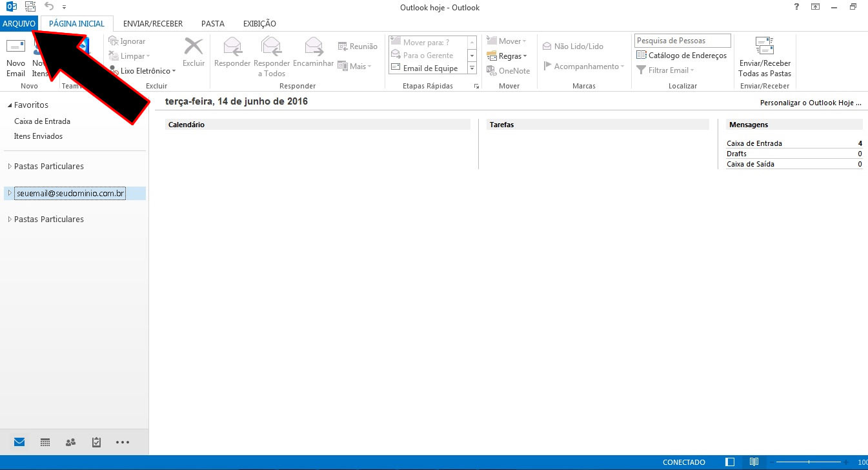Select the Encaminhar forward icon
868x470 pixels.
pyautogui.click(x=313, y=52)
